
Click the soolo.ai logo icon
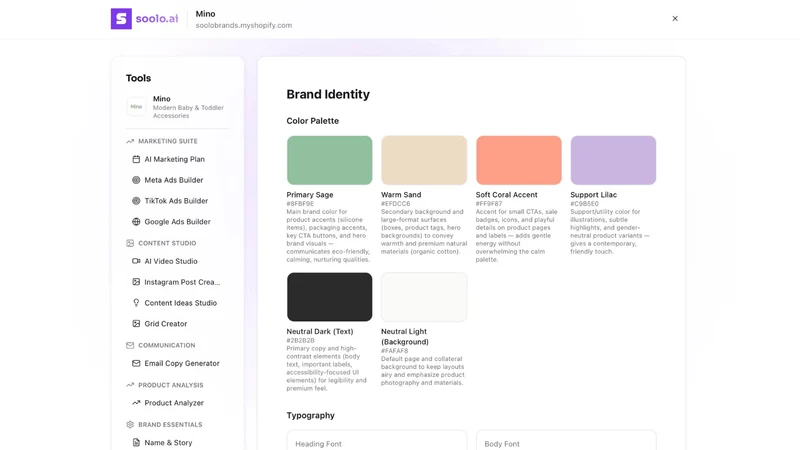tap(121, 19)
